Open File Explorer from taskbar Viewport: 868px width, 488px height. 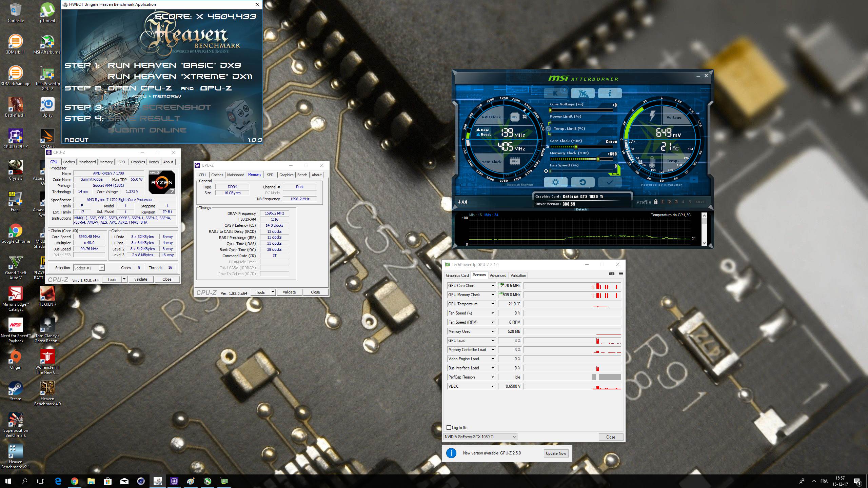coord(91,481)
